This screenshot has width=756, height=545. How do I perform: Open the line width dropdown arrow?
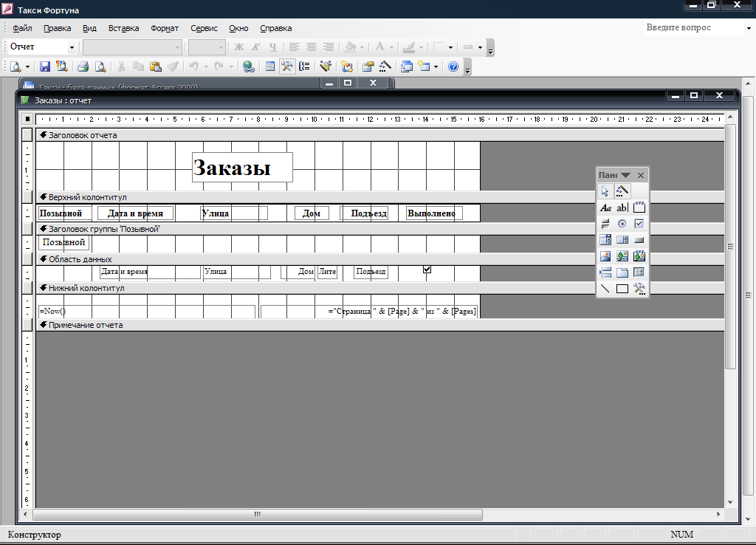coord(450,47)
